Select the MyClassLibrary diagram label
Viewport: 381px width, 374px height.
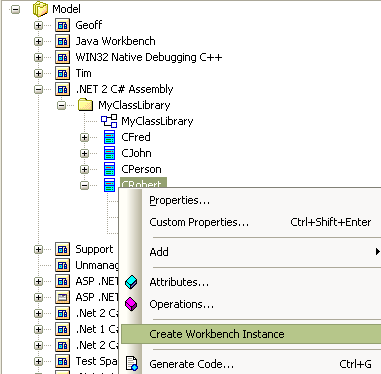point(157,121)
